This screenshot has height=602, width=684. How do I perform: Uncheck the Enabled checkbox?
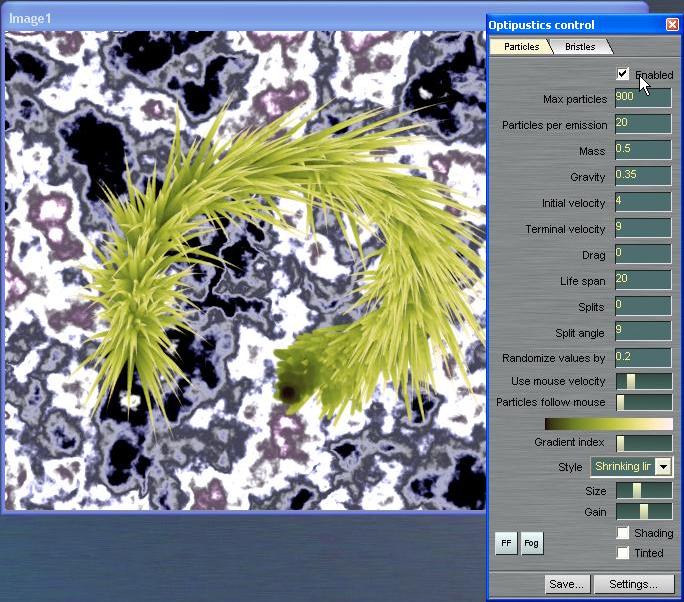pyautogui.click(x=623, y=74)
